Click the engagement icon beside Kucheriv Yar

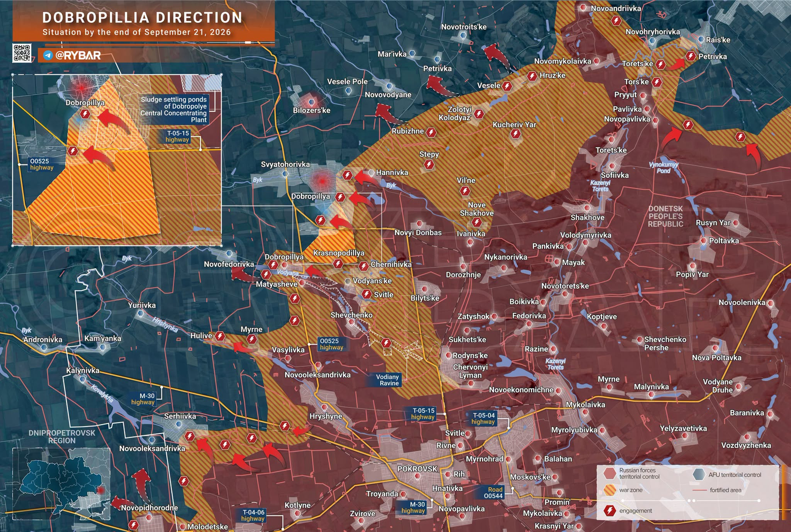pos(515,134)
